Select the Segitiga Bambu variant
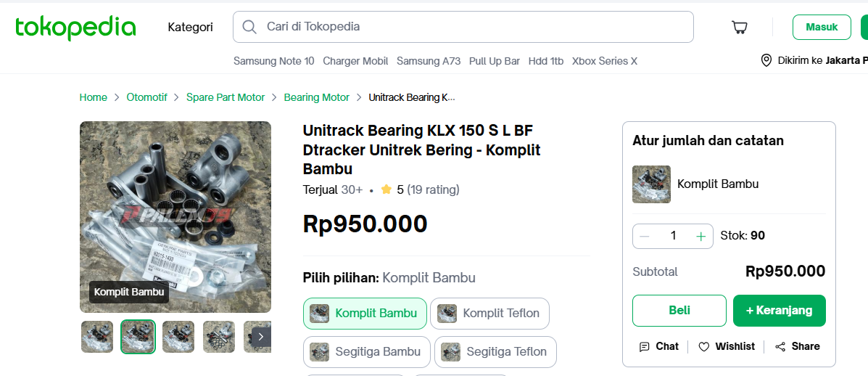The height and width of the screenshot is (376, 868). click(366, 352)
